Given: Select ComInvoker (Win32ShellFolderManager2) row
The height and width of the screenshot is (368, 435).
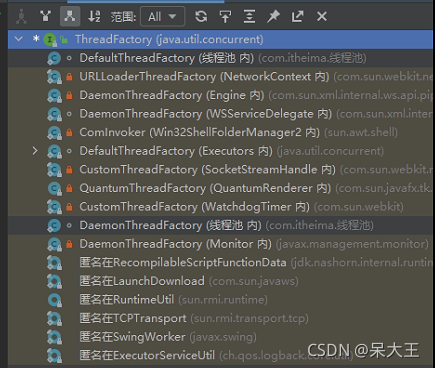Looking at the screenshot, I should pyautogui.click(x=221, y=132).
